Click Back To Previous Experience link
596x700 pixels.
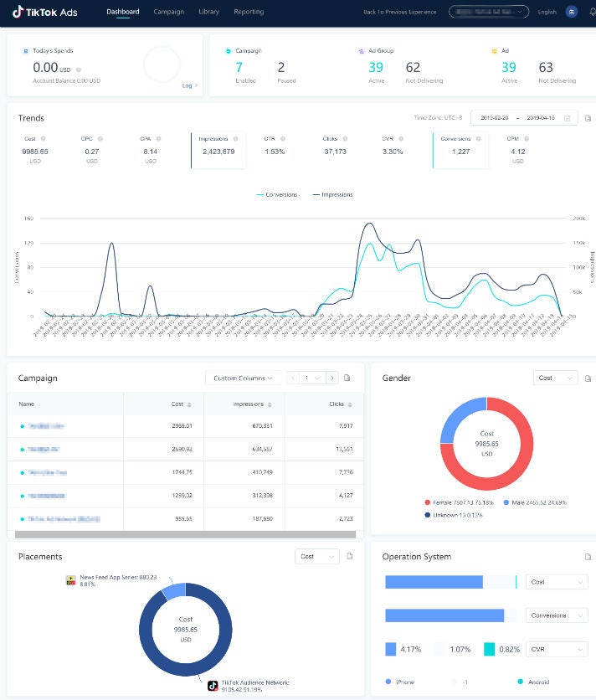point(401,13)
